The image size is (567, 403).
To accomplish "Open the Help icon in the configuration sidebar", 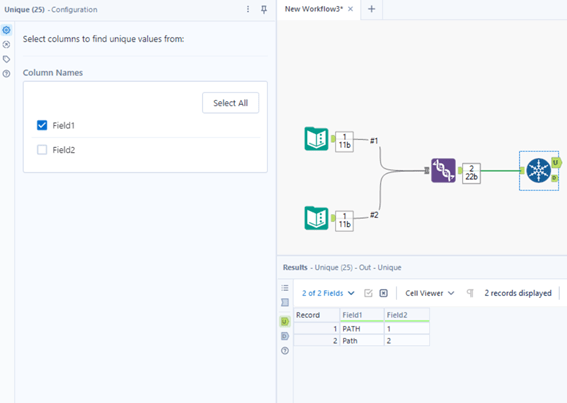I will 6,74.
